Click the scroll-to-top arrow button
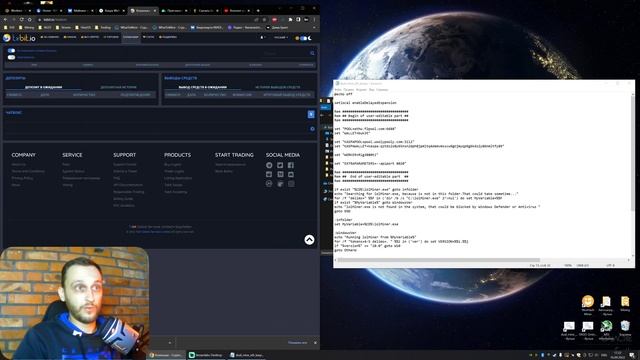The width and height of the screenshot is (640, 360). coord(309,240)
